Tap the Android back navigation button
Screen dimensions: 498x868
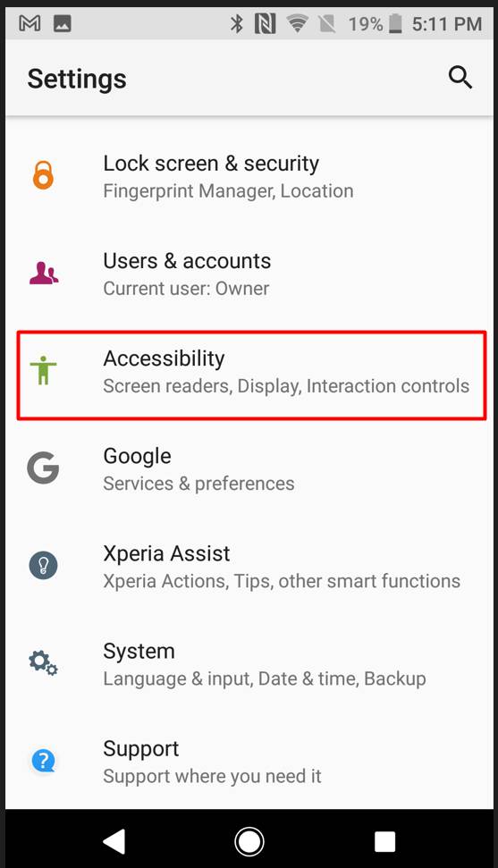pos(114,841)
